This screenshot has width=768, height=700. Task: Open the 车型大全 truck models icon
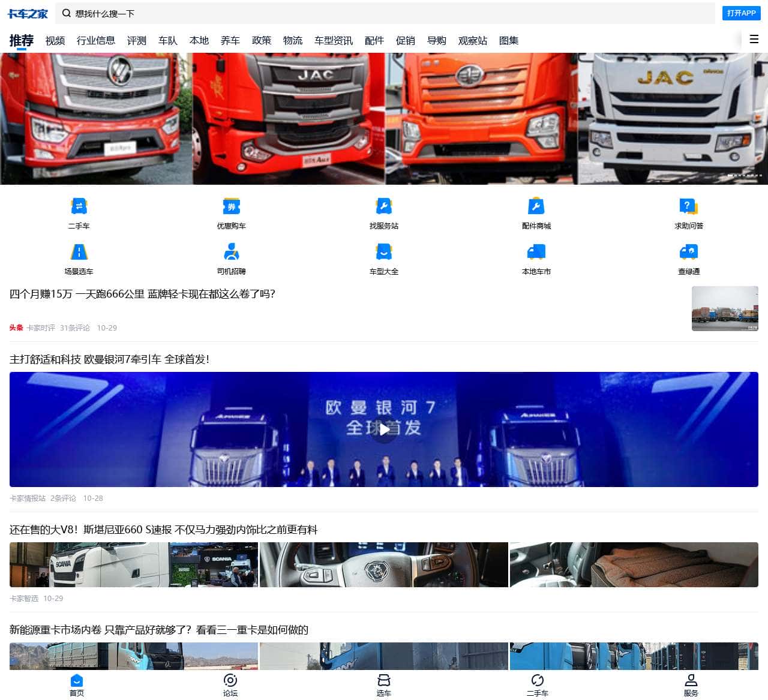(x=383, y=251)
